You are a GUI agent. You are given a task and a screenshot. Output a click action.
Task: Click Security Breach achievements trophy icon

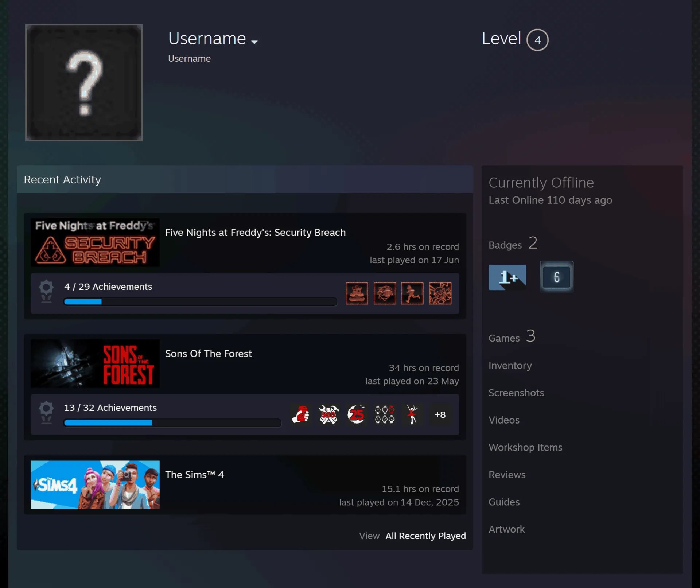click(46, 292)
